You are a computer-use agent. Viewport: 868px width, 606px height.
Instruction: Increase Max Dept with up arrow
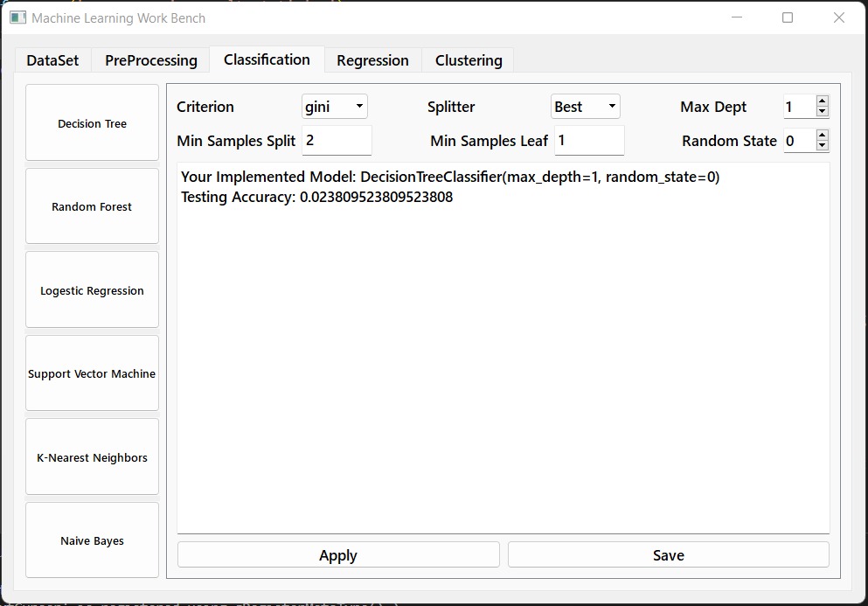coord(822,101)
